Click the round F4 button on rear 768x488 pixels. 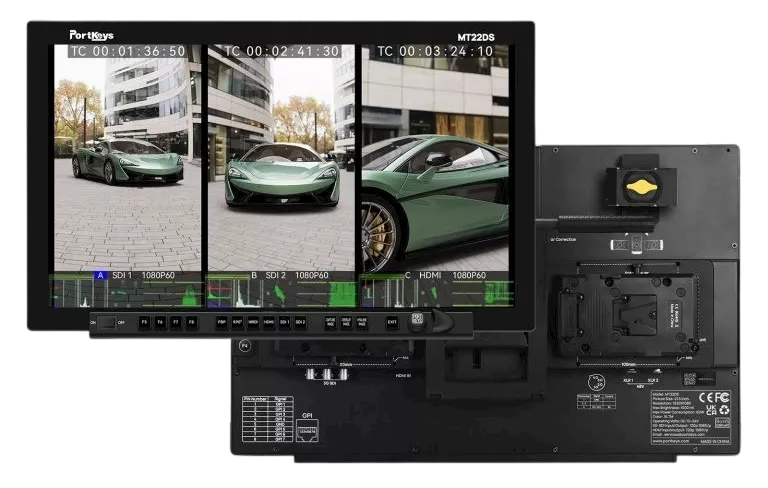coord(244,346)
